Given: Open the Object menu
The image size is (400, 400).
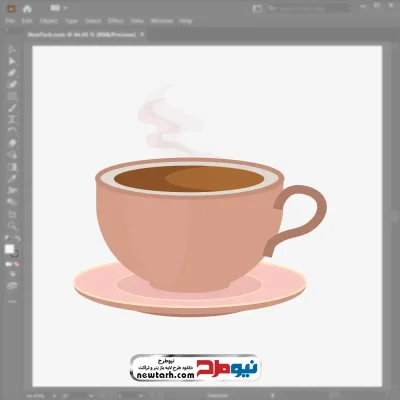Looking at the screenshot, I should 49,21.
